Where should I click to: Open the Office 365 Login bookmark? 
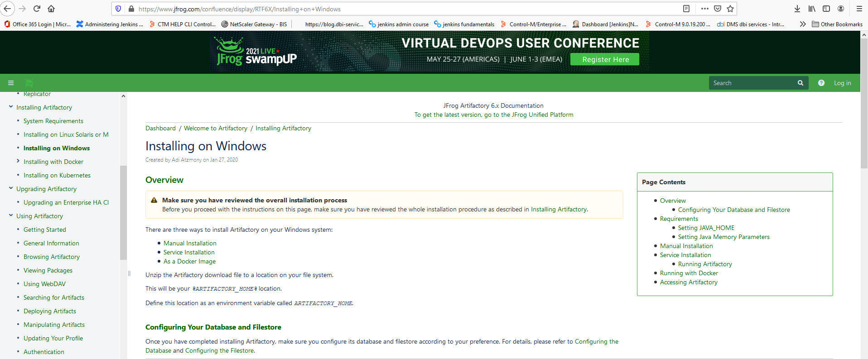(38, 24)
